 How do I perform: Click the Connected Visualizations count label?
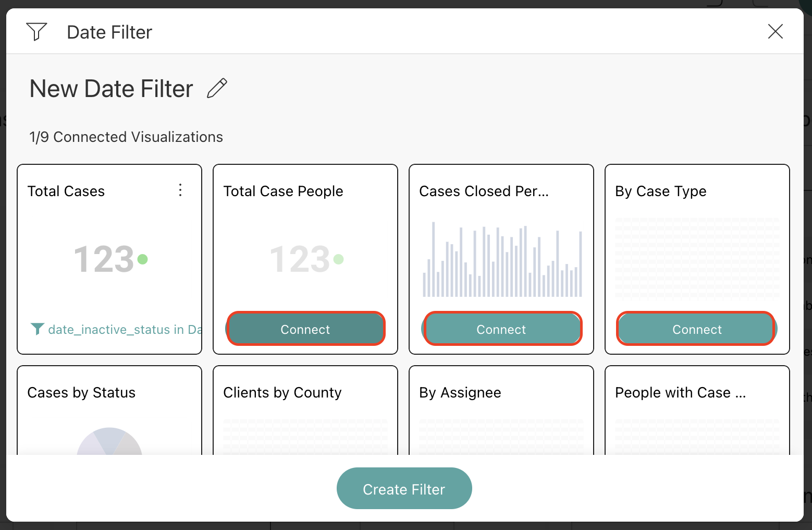[x=126, y=137]
